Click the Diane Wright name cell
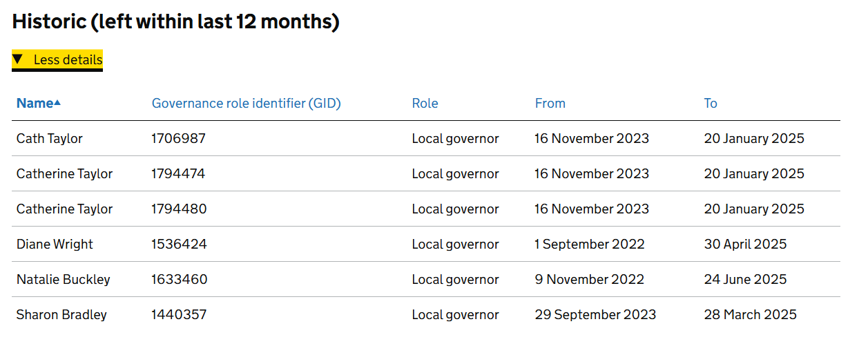 pos(55,244)
